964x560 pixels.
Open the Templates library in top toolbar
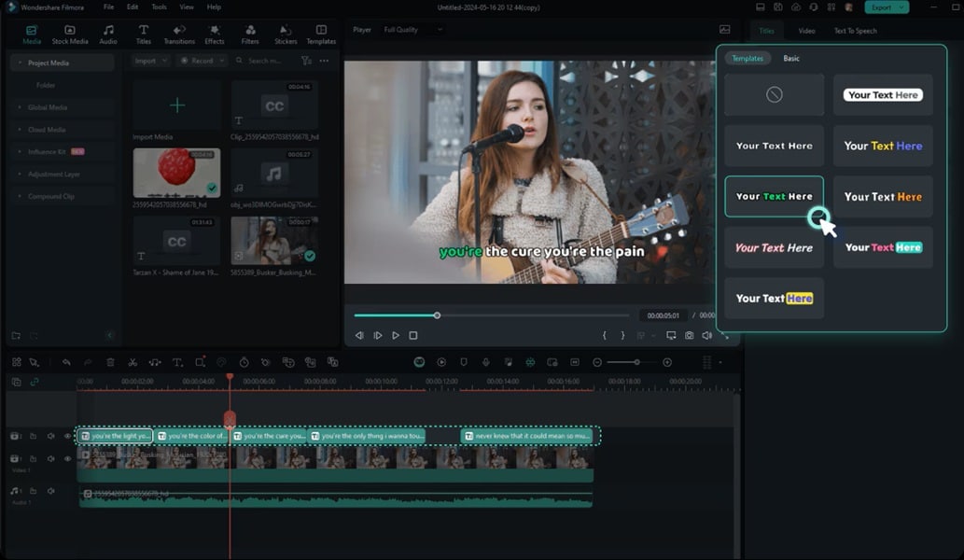tap(321, 35)
